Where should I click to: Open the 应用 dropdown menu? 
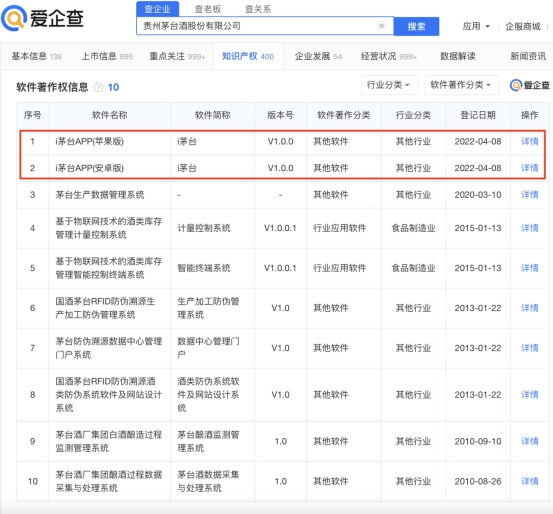coord(476,26)
